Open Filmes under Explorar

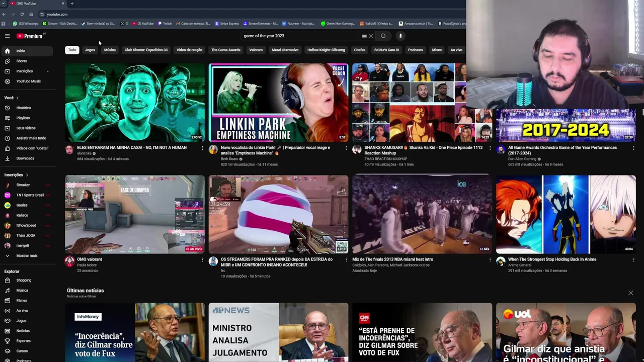[x=27, y=300]
